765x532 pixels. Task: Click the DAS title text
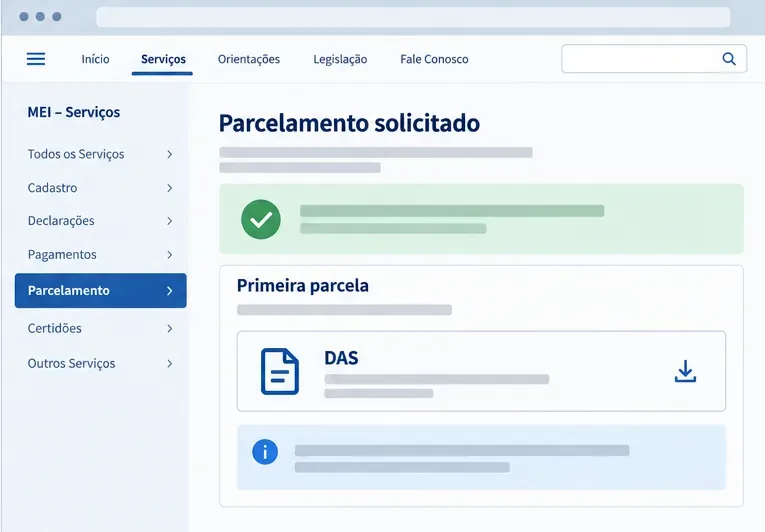[x=341, y=358]
